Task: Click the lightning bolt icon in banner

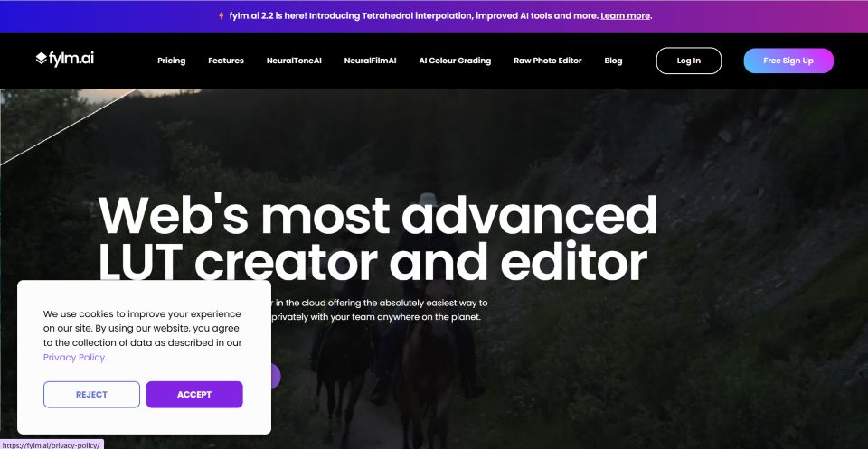Action: click(x=222, y=16)
